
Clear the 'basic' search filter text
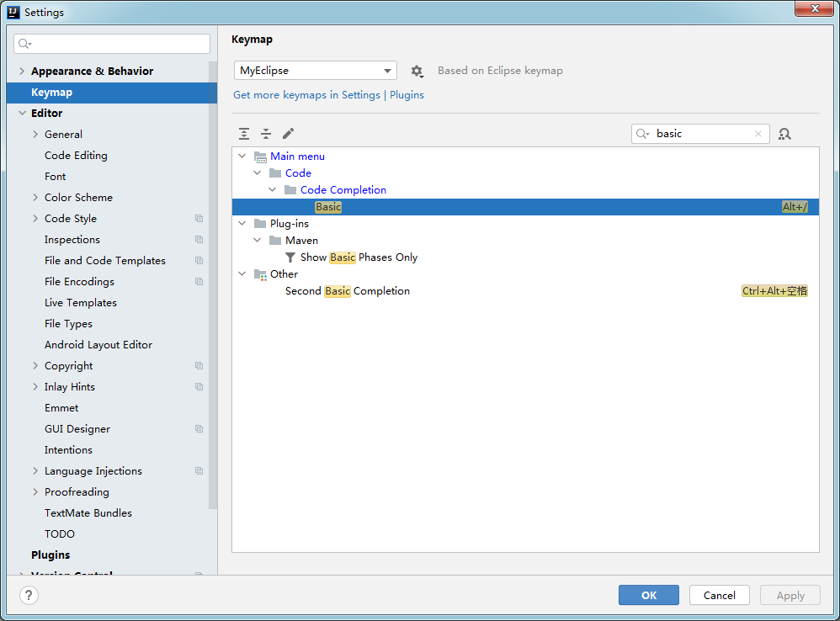click(758, 134)
